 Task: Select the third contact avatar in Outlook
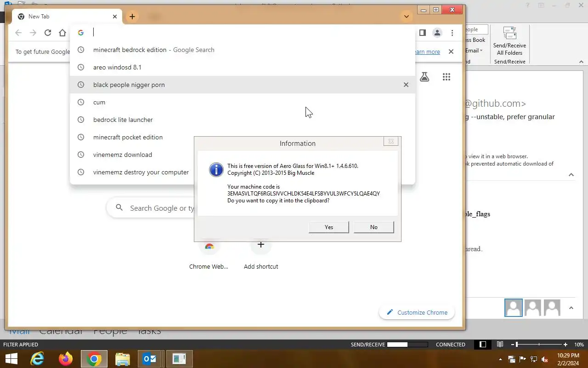tap(552, 308)
